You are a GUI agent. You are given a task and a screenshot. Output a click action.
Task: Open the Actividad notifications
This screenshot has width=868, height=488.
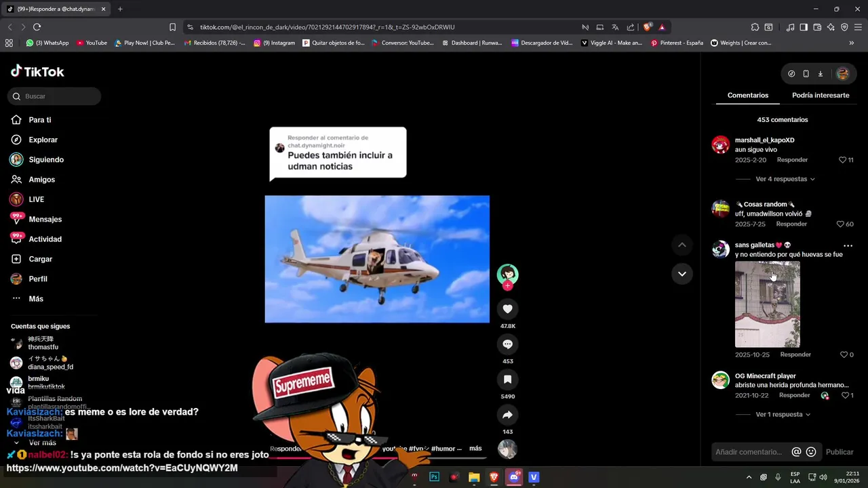tap(36, 239)
